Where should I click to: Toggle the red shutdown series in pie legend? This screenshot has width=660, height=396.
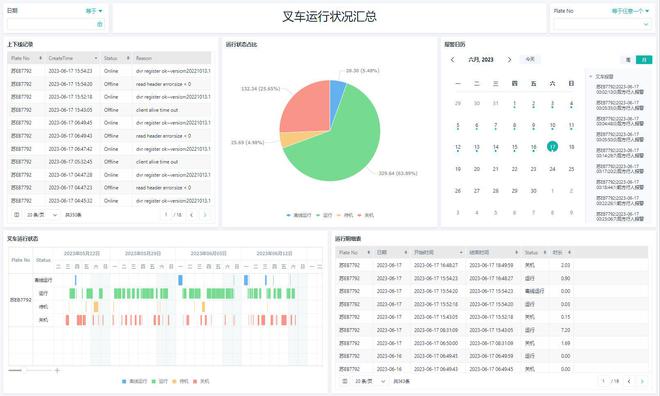365,215
